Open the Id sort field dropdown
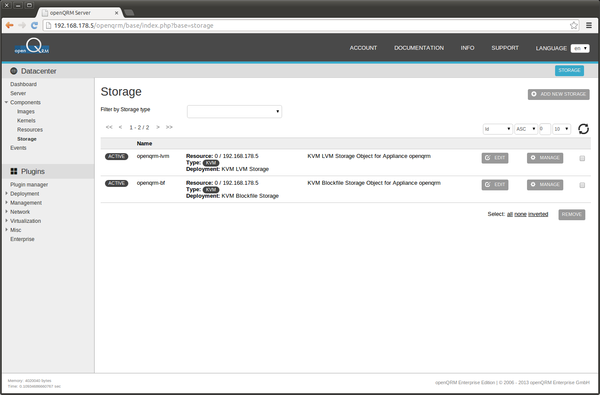600x395 pixels. click(x=497, y=129)
